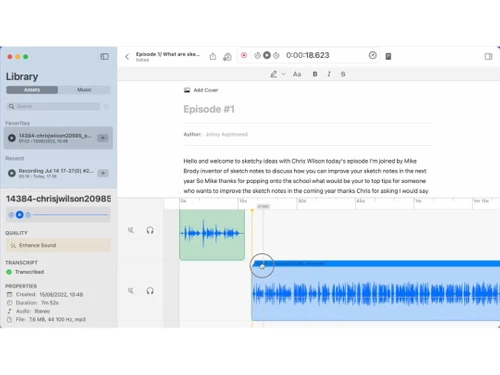Click the publish audio export icon
Viewport: 500px width, 375px height.
(227, 57)
